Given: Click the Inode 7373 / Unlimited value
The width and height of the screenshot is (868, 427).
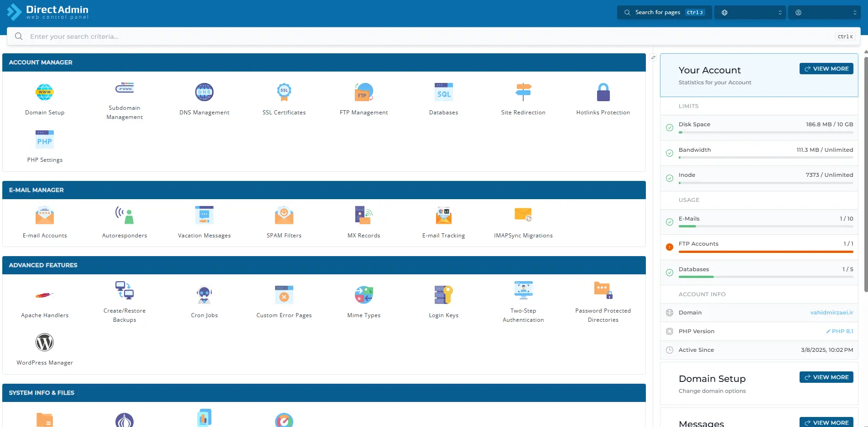Looking at the screenshot, I should 829,175.
